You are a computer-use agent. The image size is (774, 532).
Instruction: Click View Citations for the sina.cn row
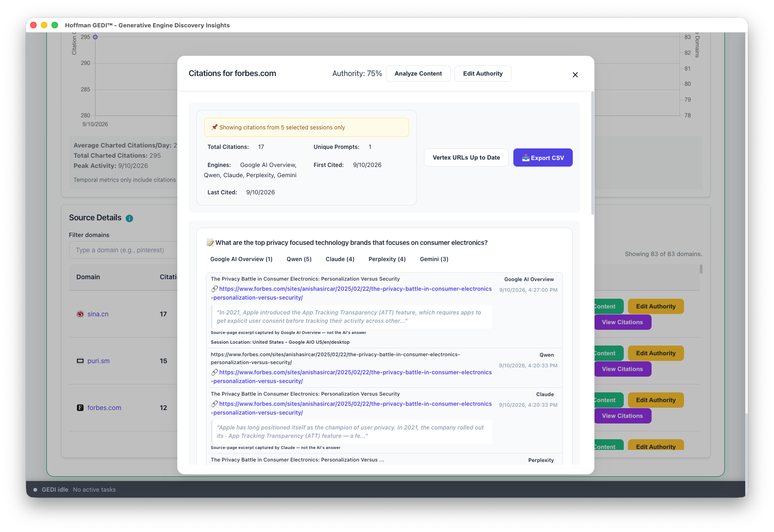[x=622, y=322]
